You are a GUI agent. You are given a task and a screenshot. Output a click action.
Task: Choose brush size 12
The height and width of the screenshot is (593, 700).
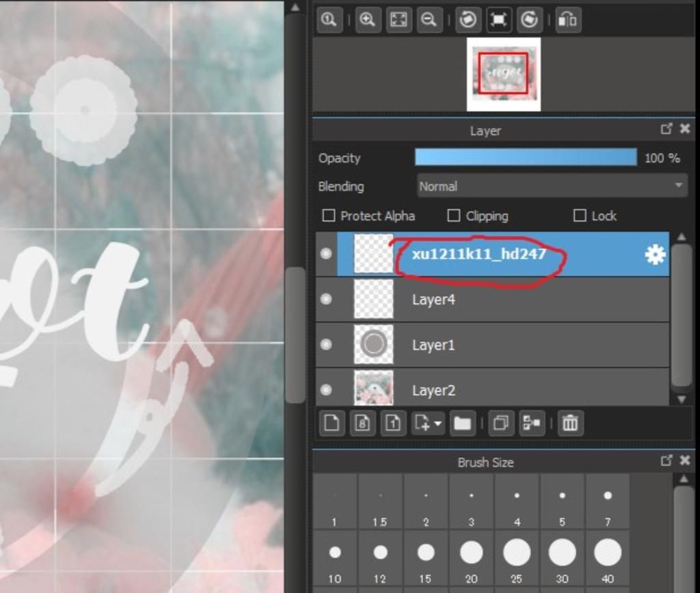pos(380,559)
